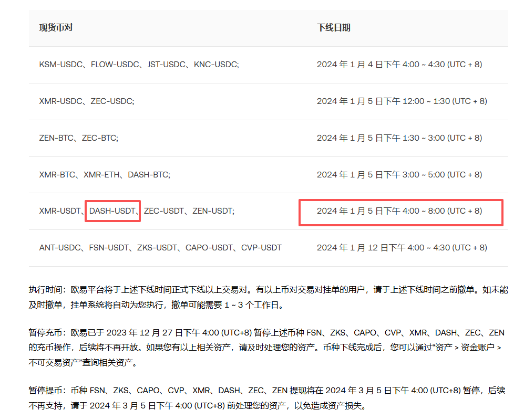Image resolution: width=524 pixels, height=420 pixels.
Task: Click the 执行时间 paragraph heading
Action: pos(45,289)
